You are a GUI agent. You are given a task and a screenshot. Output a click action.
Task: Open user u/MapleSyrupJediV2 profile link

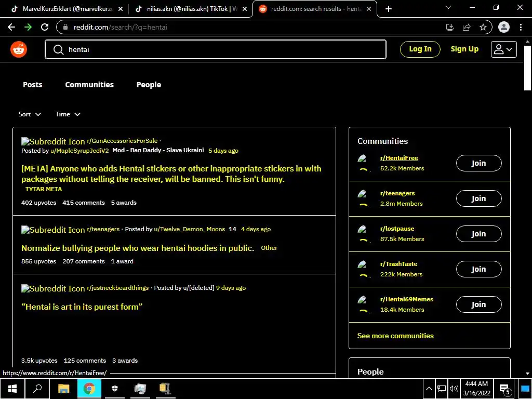coord(79,151)
